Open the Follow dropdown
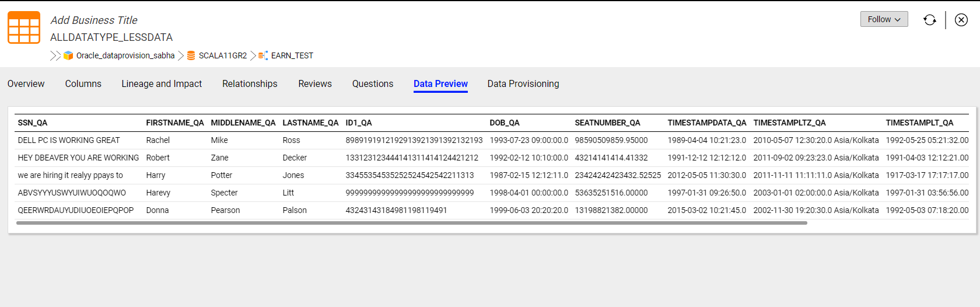980x307 pixels. [x=884, y=19]
